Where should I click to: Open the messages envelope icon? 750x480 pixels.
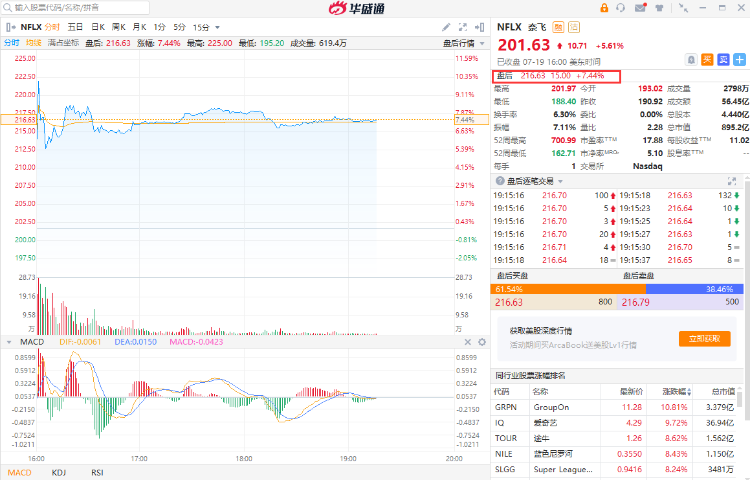tap(639, 8)
